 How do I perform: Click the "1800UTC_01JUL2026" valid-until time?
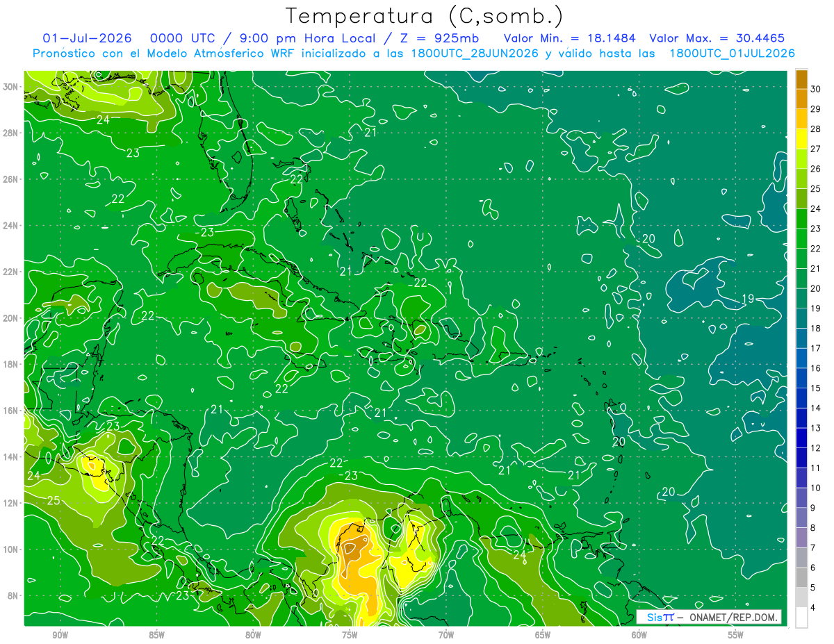732,53
